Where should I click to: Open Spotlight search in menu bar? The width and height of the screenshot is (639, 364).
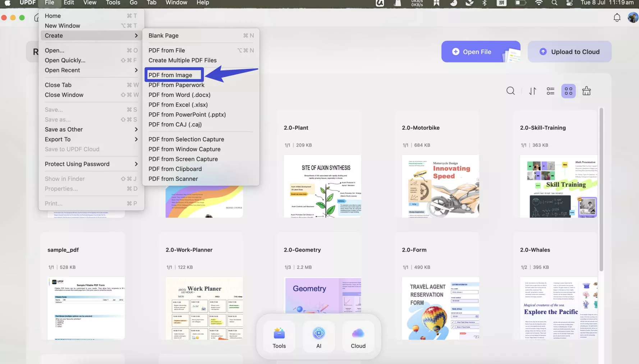[x=554, y=3]
